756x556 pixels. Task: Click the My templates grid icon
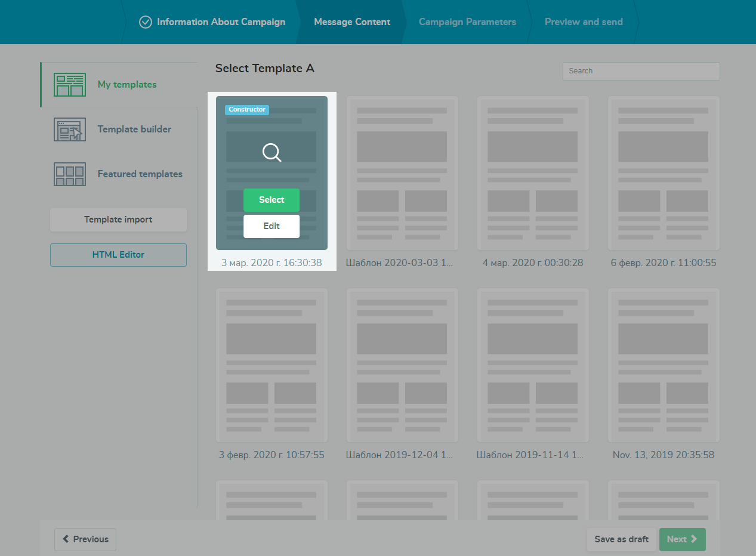70,85
